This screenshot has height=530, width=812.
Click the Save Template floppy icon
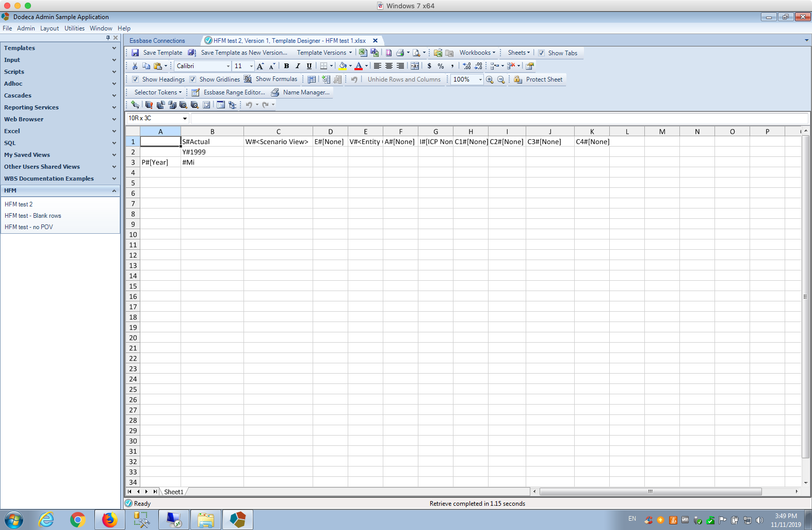(x=135, y=53)
